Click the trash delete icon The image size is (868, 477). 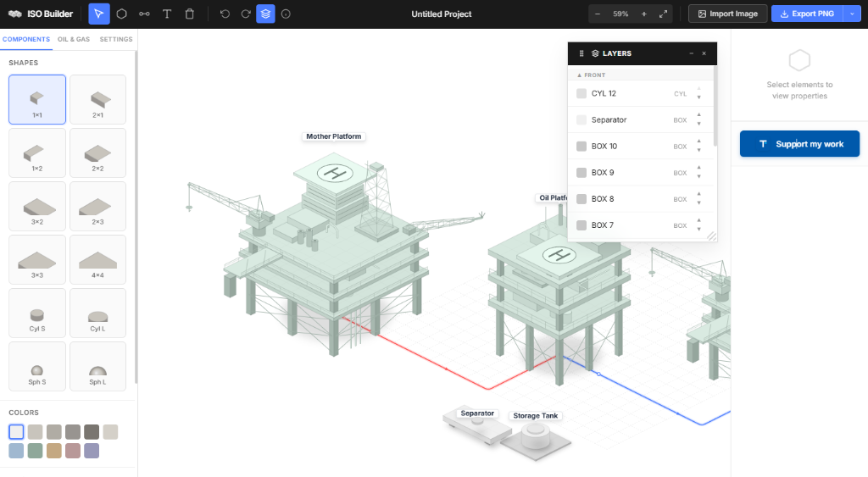(189, 14)
